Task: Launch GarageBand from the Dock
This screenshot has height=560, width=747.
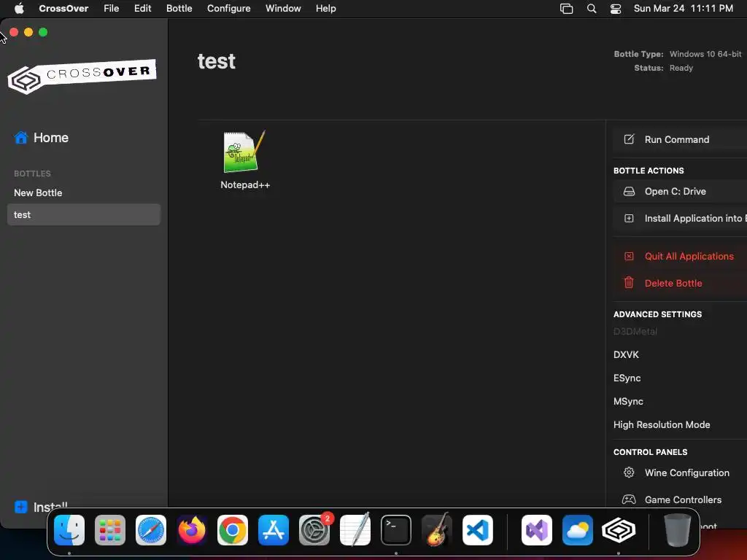Action: coord(436,529)
